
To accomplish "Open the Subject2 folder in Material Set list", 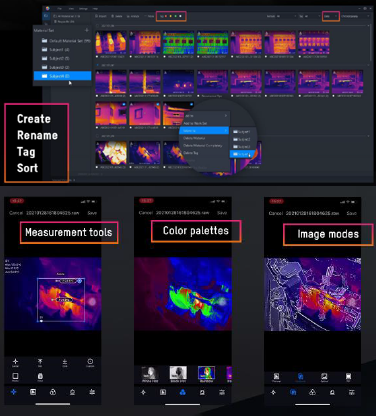I will 55,58.
